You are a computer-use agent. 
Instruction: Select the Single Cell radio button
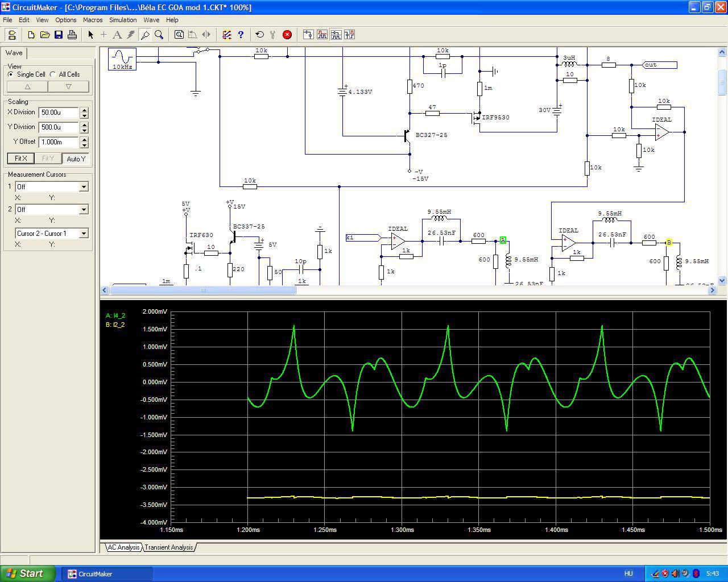pos(11,74)
